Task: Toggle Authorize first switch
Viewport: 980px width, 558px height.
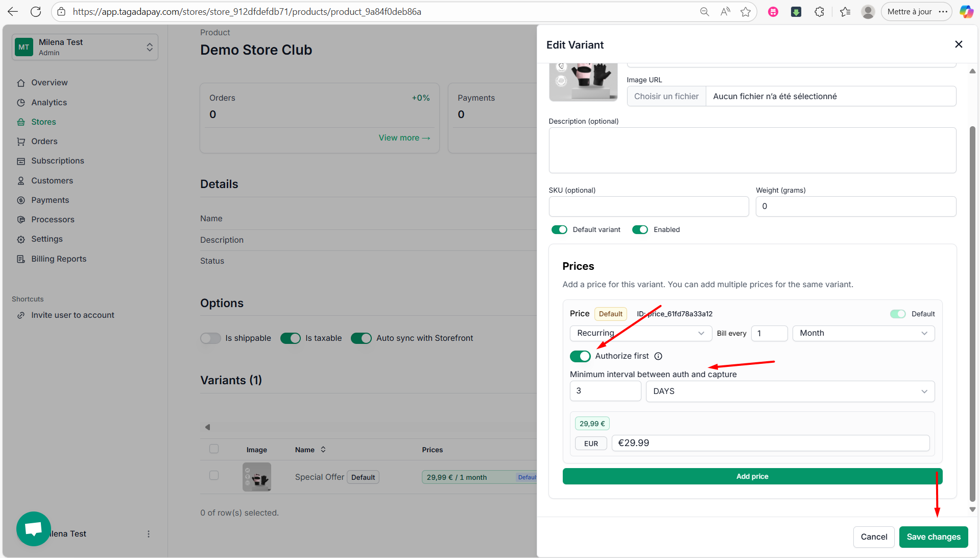Action: click(x=580, y=356)
